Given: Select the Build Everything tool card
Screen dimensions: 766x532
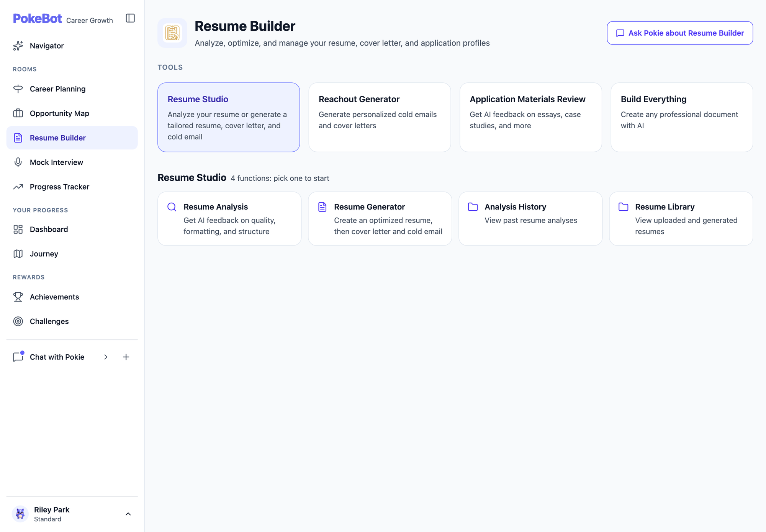Looking at the screenshot, I should pos(682,117).
